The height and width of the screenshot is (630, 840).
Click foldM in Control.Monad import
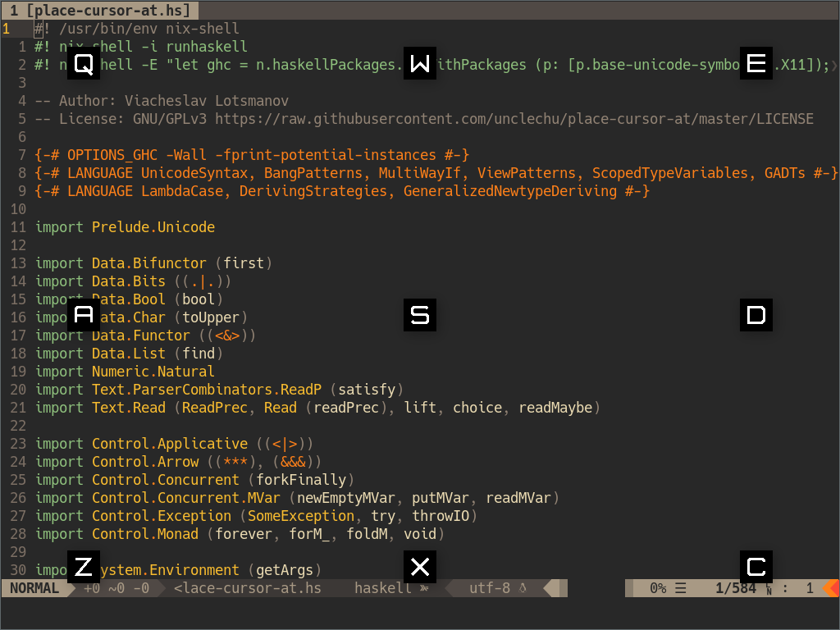[x=367, y=534]
